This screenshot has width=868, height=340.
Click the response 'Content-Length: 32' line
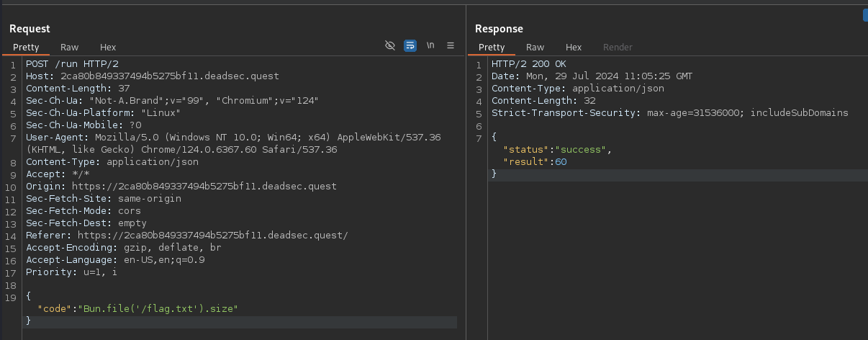[543, 100]
